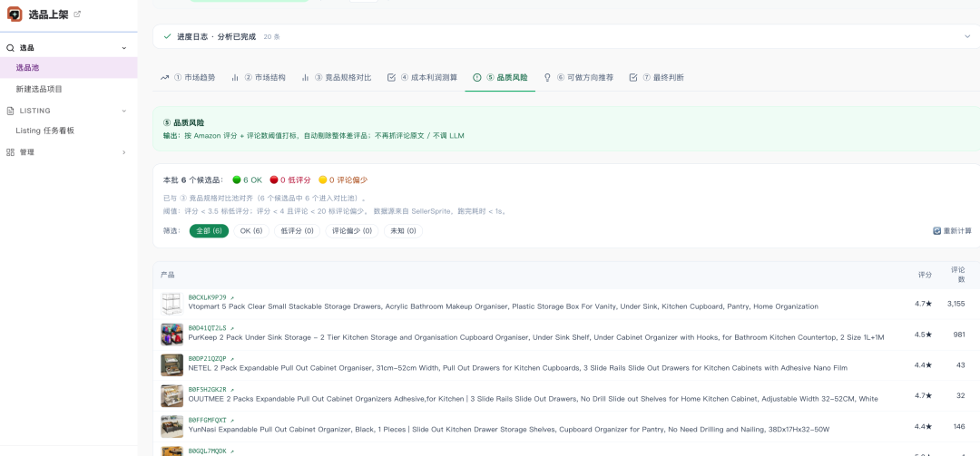Collapse the 选品 sidebar section chevron
This screenshot has height=456, width=980.
pos(123,47)
